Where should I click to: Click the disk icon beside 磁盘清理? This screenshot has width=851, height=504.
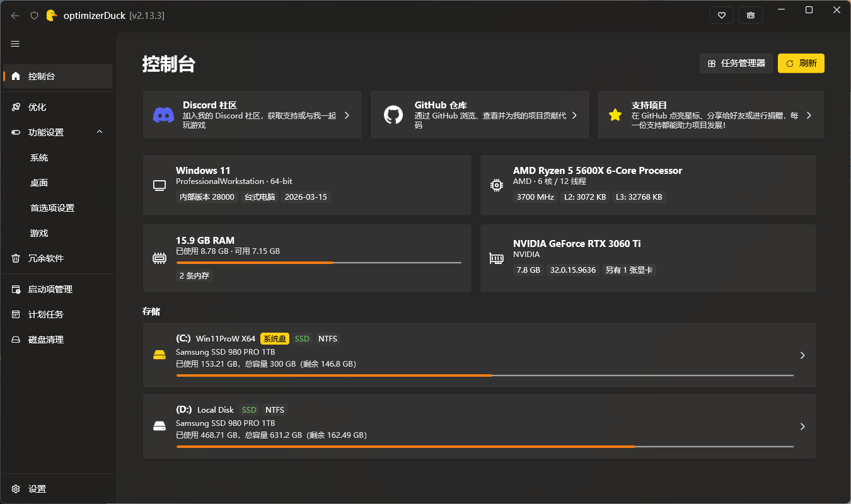click(16, 340)
